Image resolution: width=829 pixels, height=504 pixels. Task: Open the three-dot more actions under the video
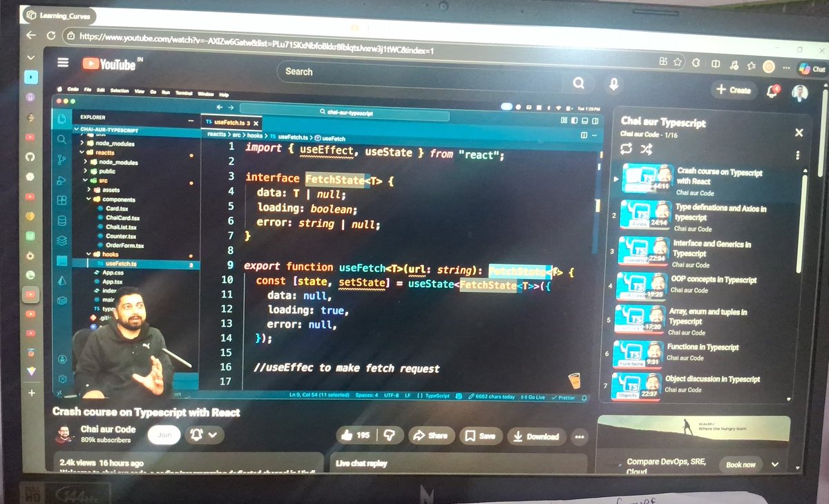[579, 436]
